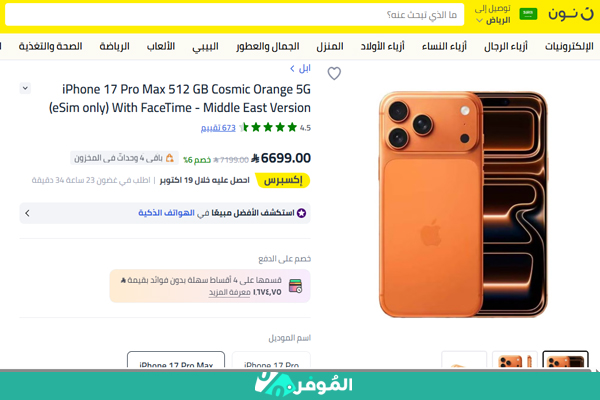Open the delivery city الرياض dropdown

pyautogui.click(x=494, y=20)
